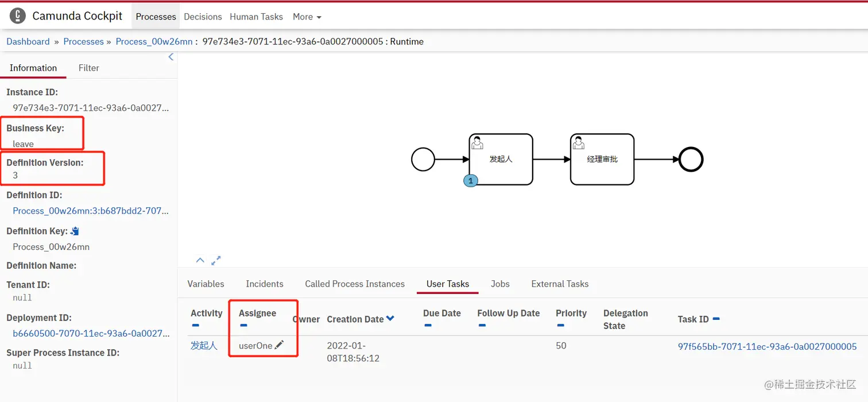Viewport: 868px width, 402px height.
Task: Select the Instance ID value
Action: [91, 107]
